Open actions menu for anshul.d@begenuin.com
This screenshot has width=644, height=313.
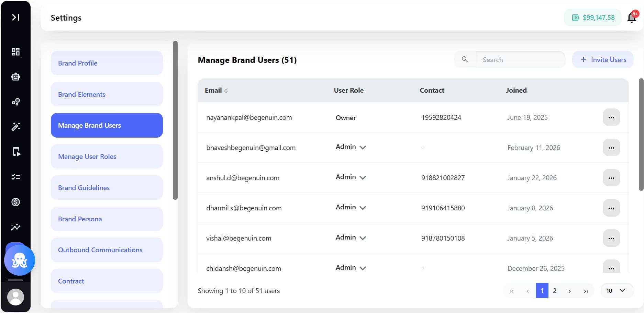tap(611, 178)
